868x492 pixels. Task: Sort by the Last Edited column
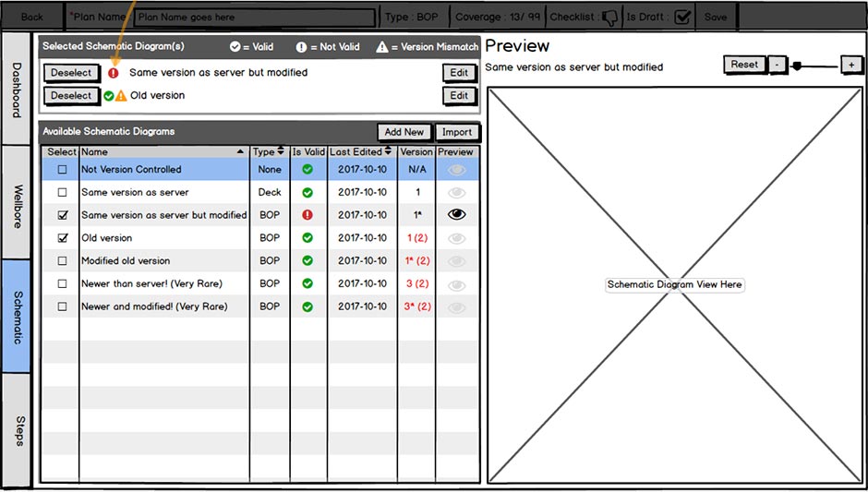[x=361, y=151]
